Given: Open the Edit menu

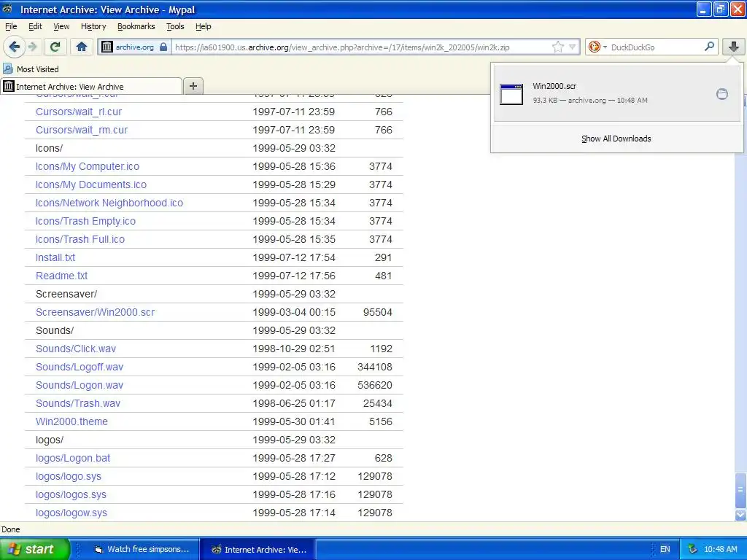Looking at the screenshot, I should (35, 26).
